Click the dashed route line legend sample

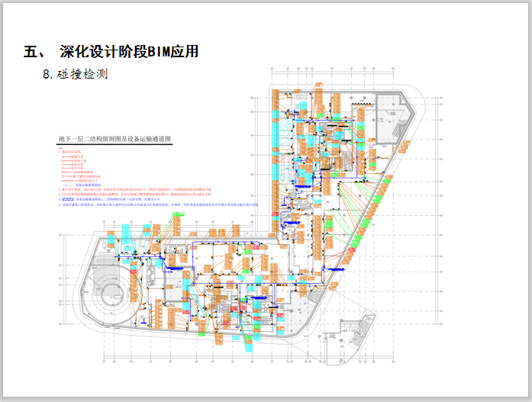tap(66, 185)
